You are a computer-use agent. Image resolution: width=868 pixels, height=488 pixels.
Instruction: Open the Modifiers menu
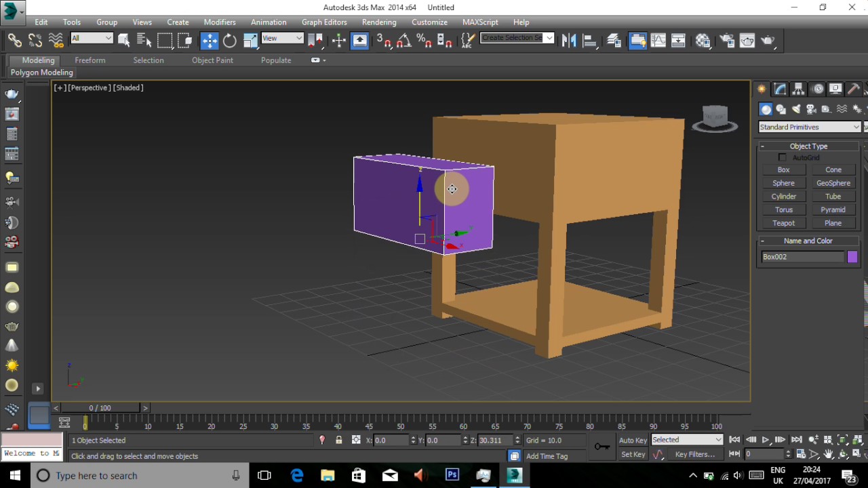coord(220,22)
